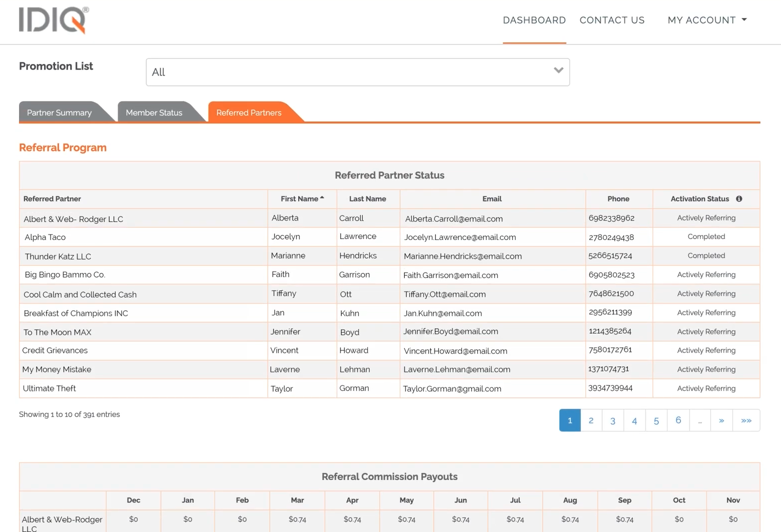Switch to the Member Status tab
Image resolution: width=781 pixels, height=532 pixels.
click(154, 112)
